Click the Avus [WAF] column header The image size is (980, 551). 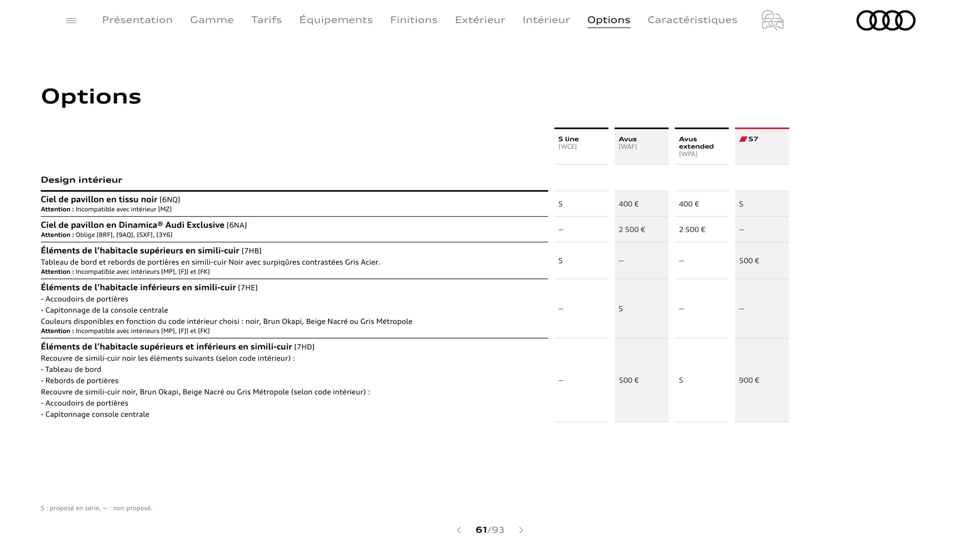tap(641, 146)
